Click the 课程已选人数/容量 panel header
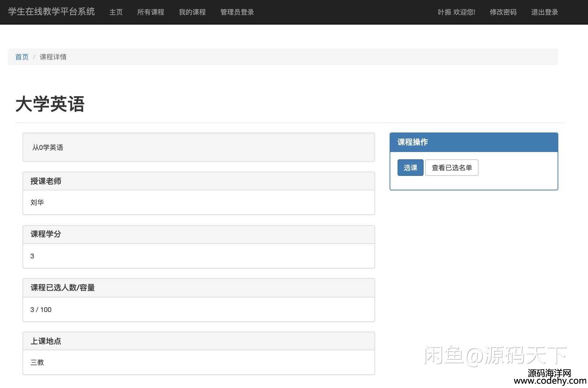Screen dimensions: 588x388 point(199,288)
